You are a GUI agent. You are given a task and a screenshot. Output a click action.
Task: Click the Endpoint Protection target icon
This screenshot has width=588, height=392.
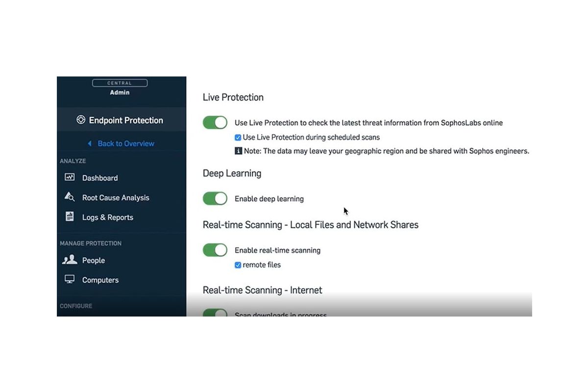click(81, 120)
